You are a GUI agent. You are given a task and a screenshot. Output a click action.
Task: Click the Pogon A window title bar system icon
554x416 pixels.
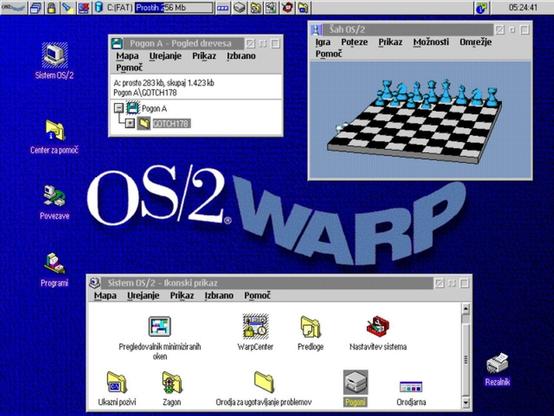point(117,43)
